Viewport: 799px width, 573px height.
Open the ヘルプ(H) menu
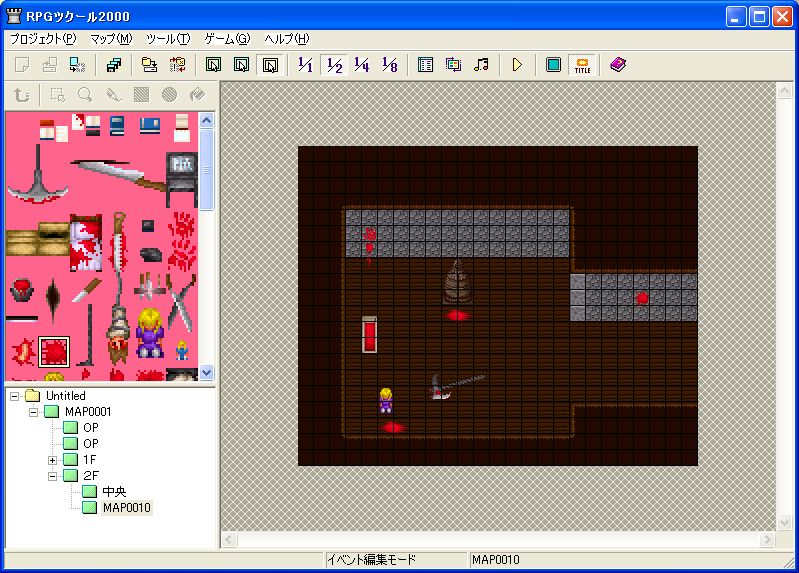(287, 39)
